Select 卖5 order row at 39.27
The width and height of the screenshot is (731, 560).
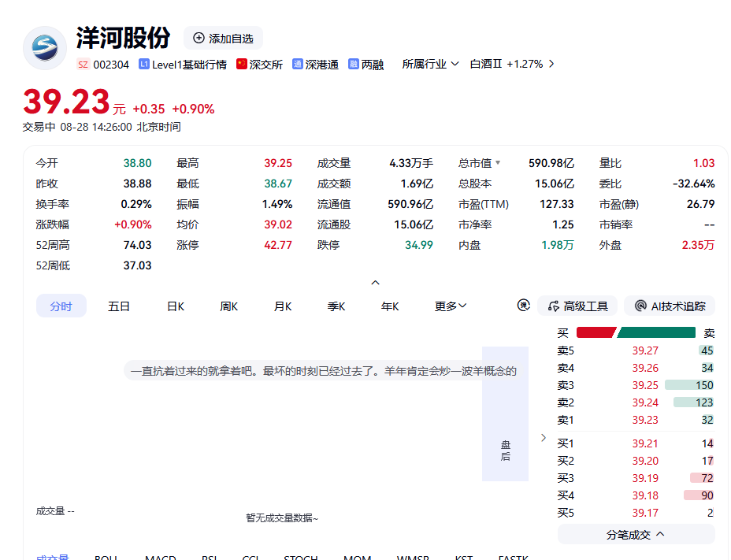[x=636, y=350]
